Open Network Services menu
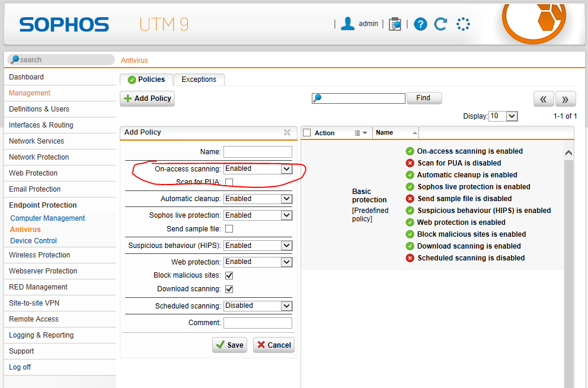 point(60,141)
